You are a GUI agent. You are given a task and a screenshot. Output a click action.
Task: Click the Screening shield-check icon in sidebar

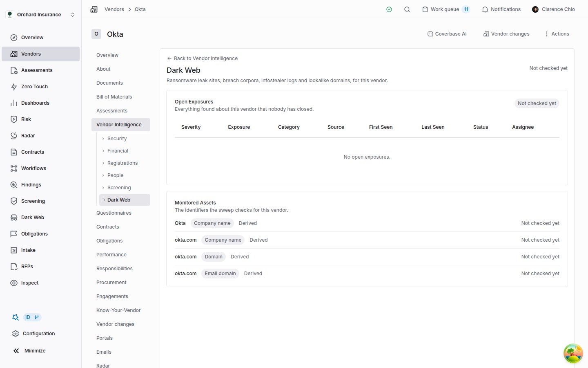point(14,201)
